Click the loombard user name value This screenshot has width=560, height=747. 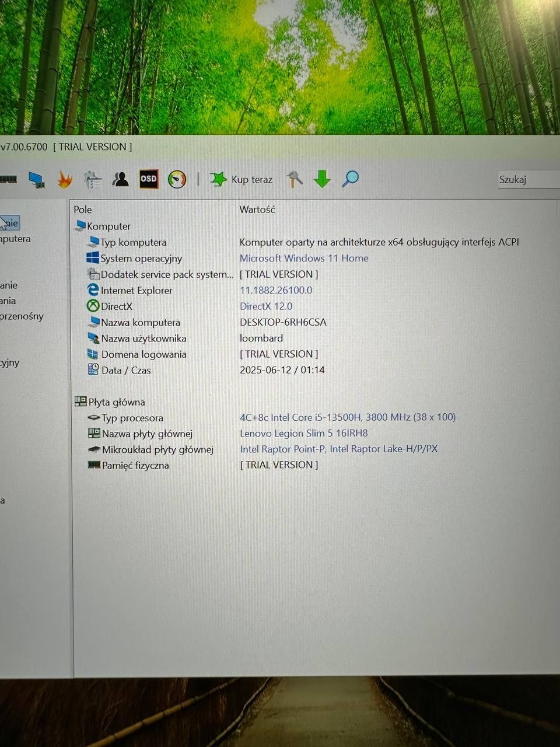coord(261,338)
